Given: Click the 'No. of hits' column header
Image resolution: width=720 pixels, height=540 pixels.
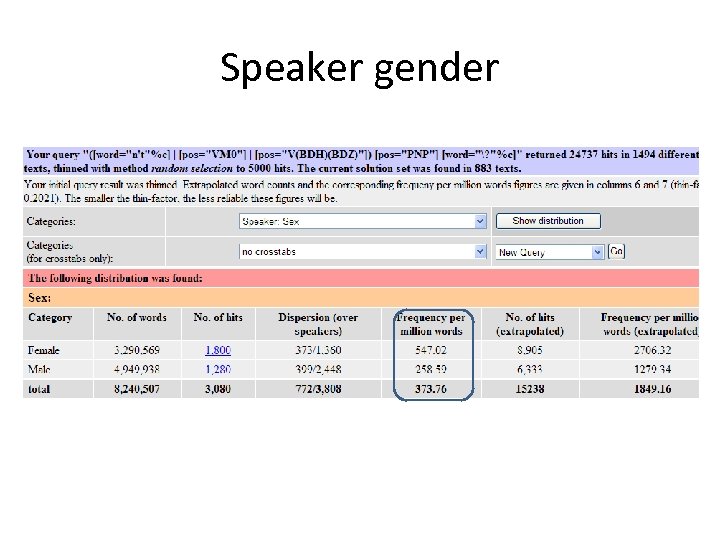Looking at the screenshot, I should tap(218, 317).
